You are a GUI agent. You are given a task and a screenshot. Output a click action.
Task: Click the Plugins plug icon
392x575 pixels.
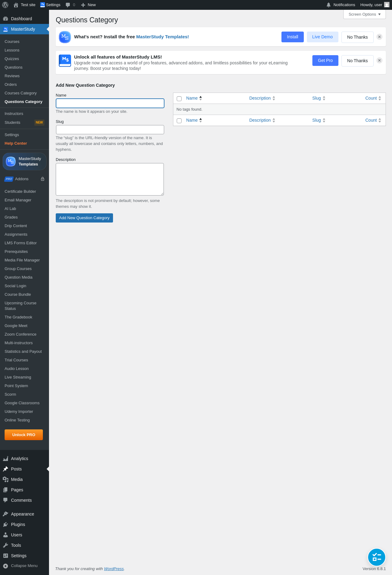(x=6, y=524)
